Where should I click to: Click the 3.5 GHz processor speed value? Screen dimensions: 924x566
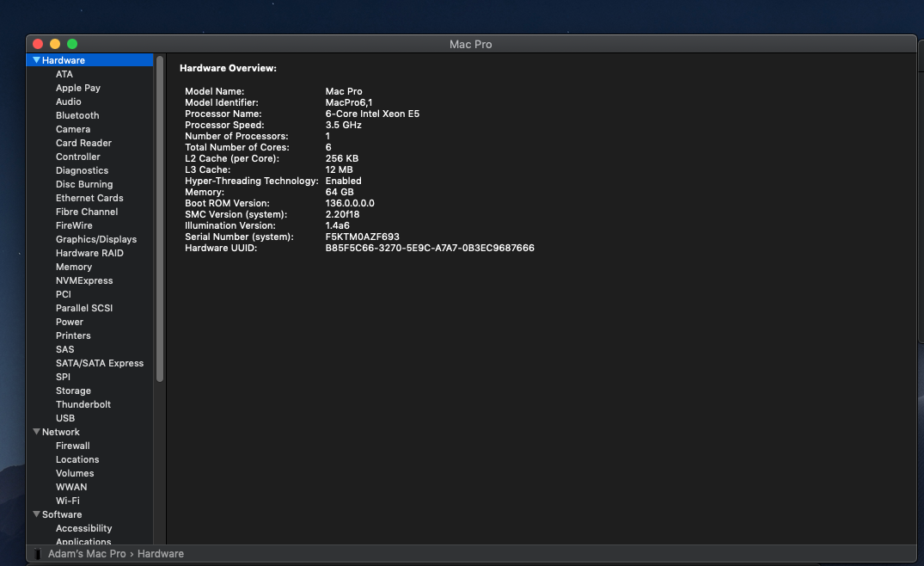coord(344,125)
